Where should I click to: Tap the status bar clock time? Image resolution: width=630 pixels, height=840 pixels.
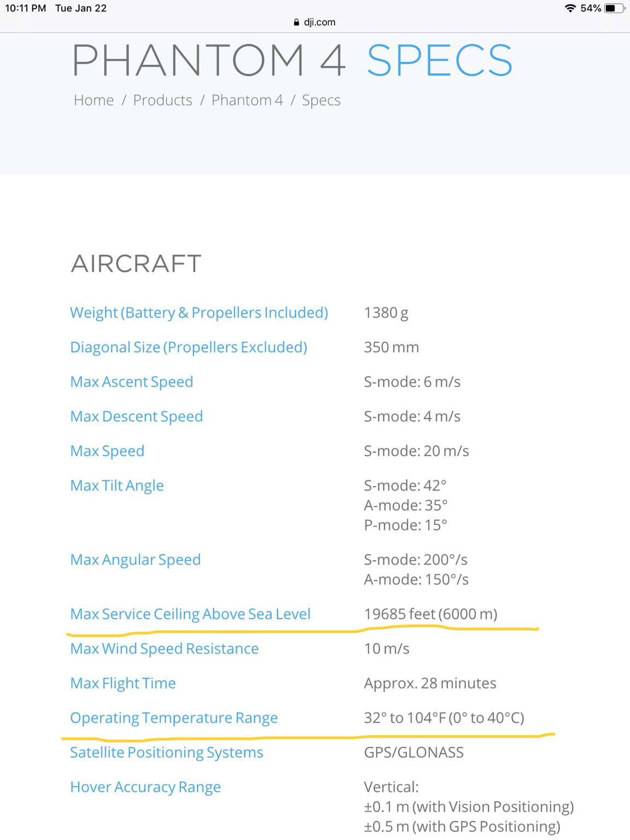25,8
